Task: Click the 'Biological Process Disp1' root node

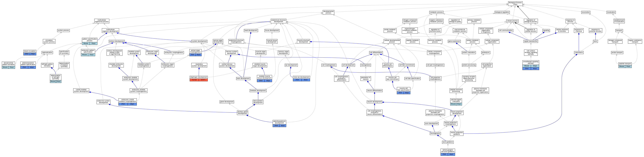Action: click(515, 3)
